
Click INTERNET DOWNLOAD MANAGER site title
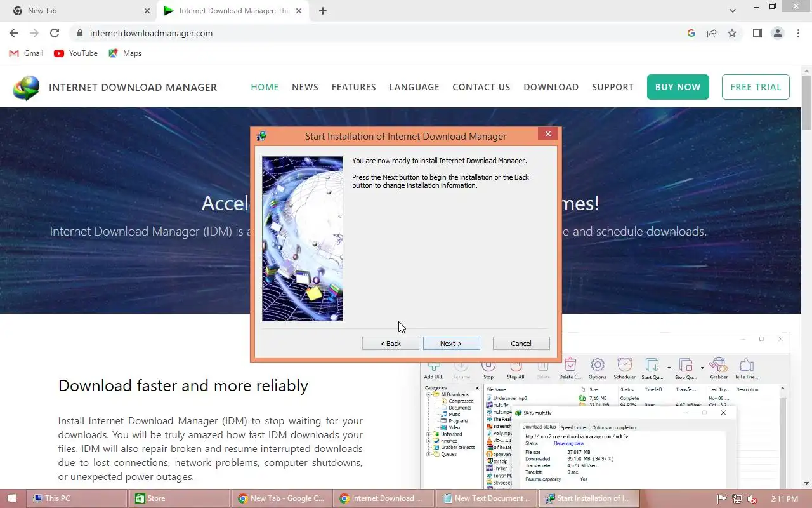click(x=133, y=87)
